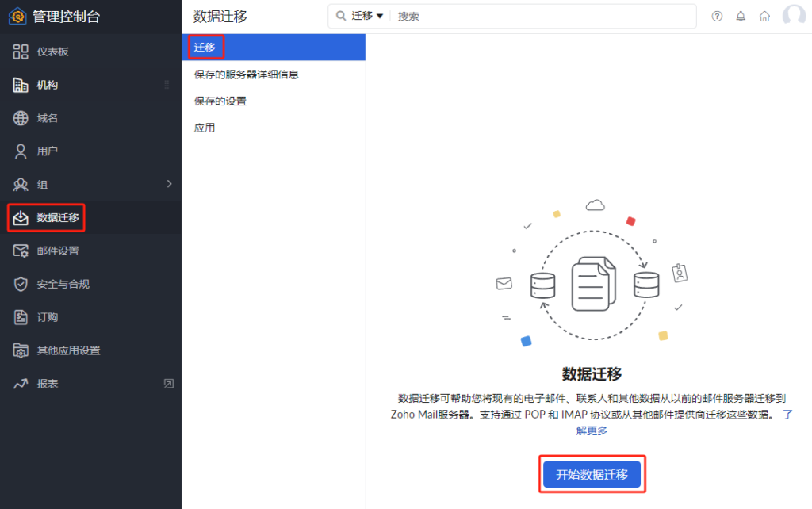This screenshot has width=812, height=509.
Task: Select 其他应用设置 in the sidebar
Action: (x=68, y=350)
